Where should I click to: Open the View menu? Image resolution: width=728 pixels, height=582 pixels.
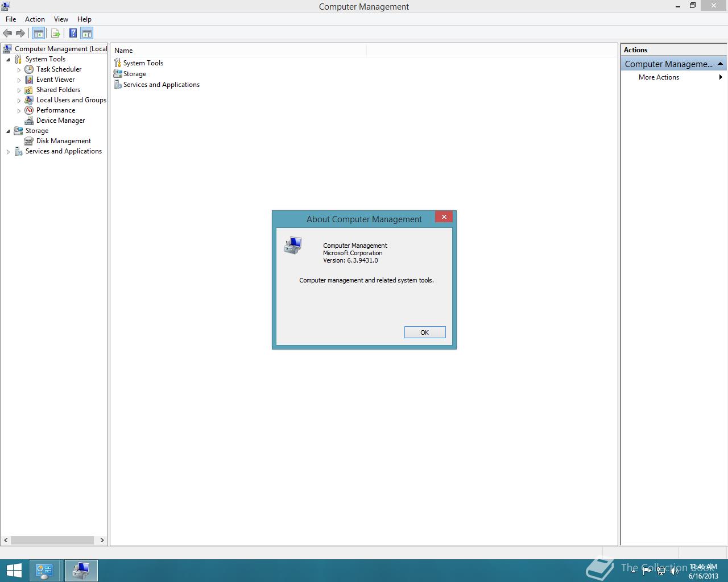(x=61, y=19)
